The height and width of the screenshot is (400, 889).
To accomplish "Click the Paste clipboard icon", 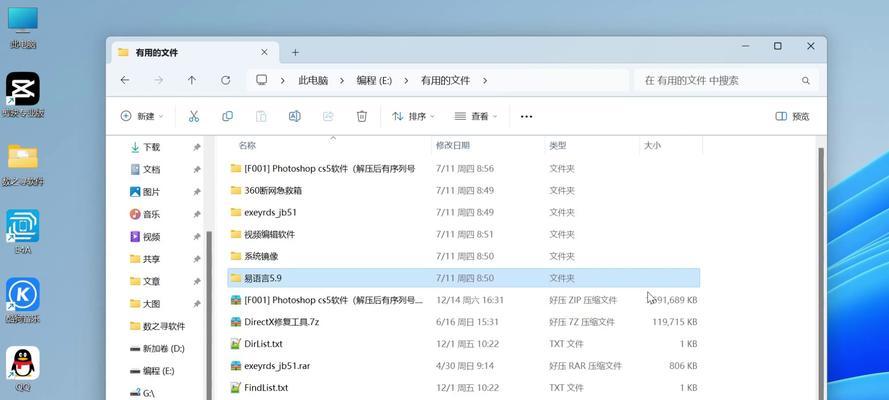I will point(261,116).
